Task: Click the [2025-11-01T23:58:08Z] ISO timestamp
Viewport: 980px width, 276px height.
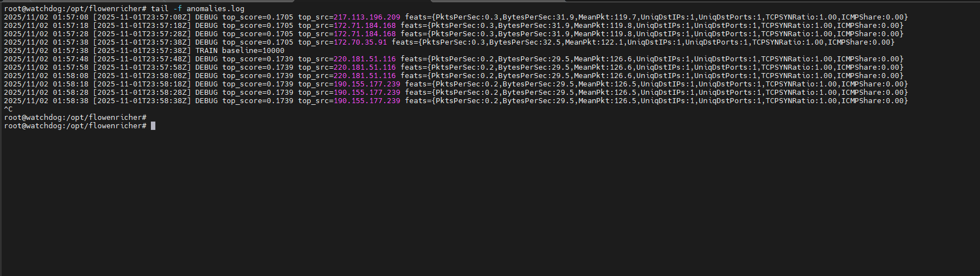Action: [x=141, y=76]
